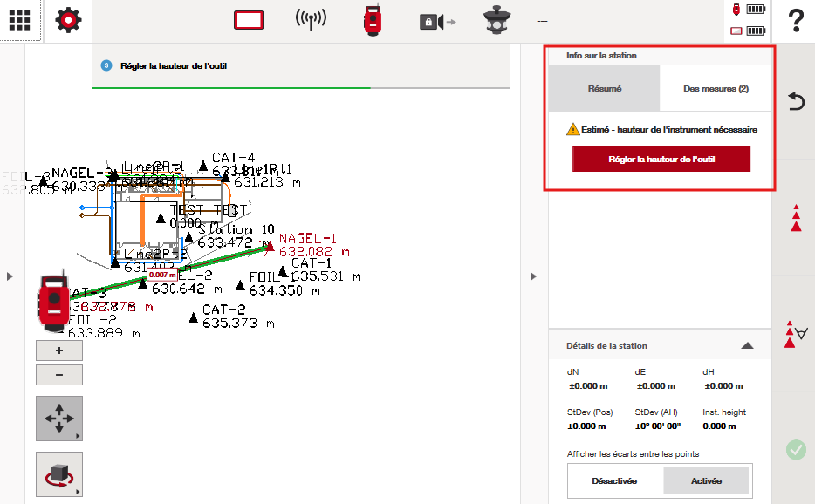
Task: Collapse the Détails de la station section
Action: 747,346
